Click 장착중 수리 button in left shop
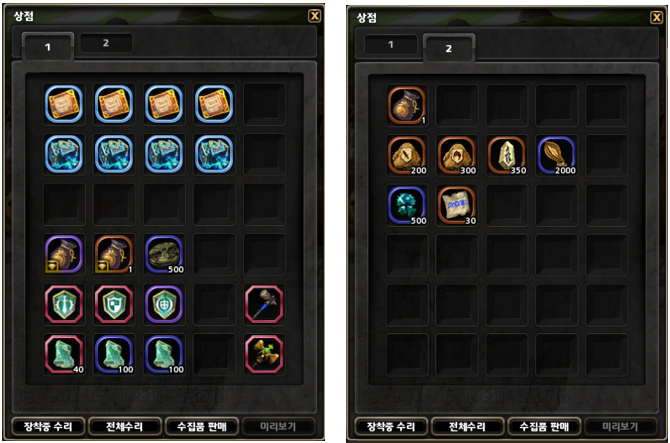This screenshot has width=670, height=443. point(48,426)
